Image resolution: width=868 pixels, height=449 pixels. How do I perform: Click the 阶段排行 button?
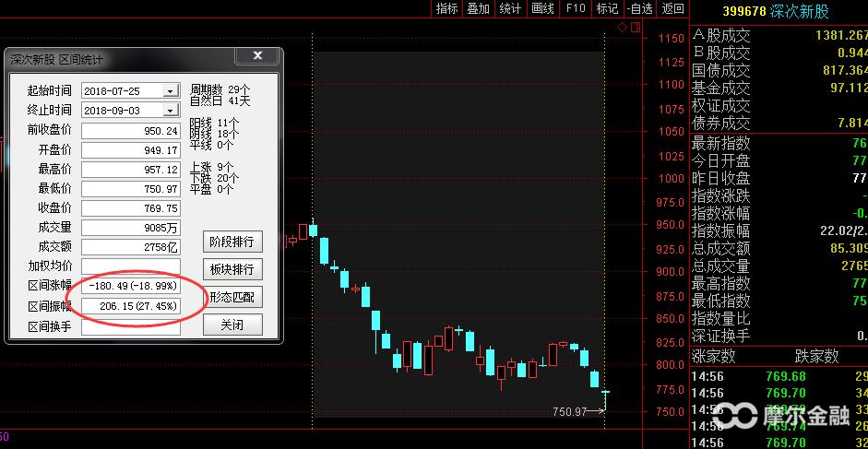(232, 242)
